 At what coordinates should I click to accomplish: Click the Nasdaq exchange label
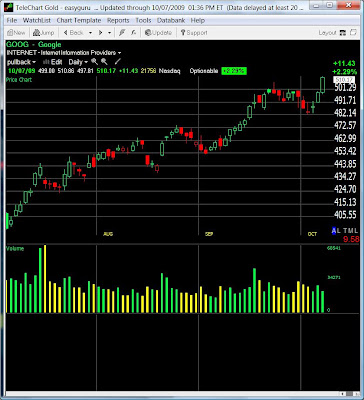[170, 71]
